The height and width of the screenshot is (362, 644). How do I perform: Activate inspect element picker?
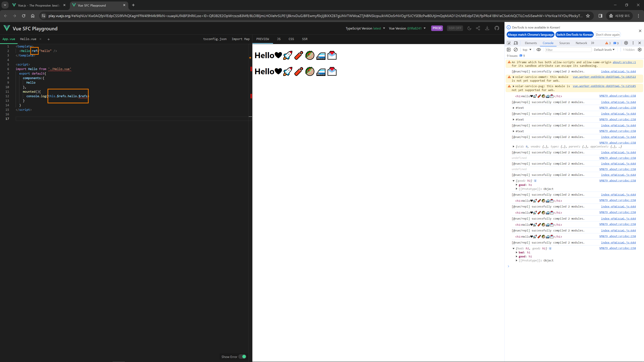tap(509, 43)
